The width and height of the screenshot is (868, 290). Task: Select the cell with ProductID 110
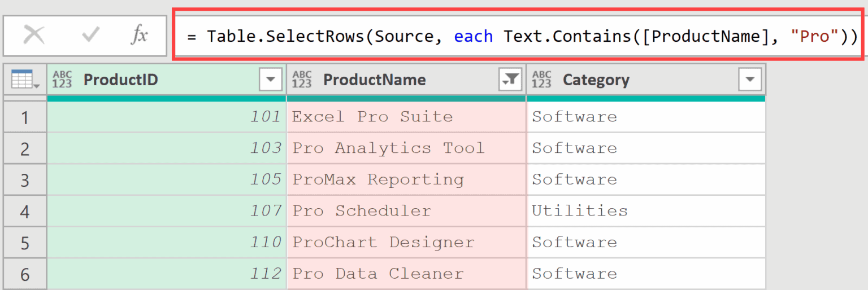[x=167, y=243]
